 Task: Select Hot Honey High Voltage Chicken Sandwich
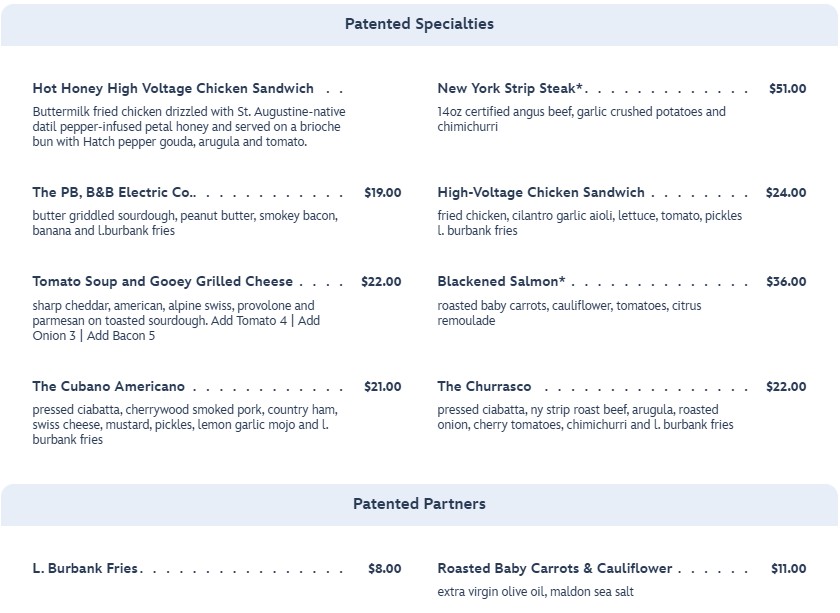click(173, 89)
